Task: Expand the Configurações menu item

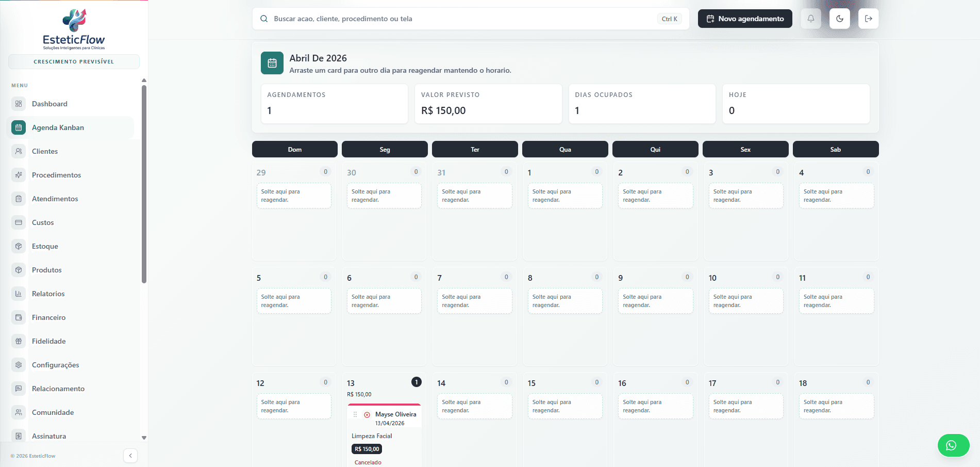Action: (x=55, y=364)
